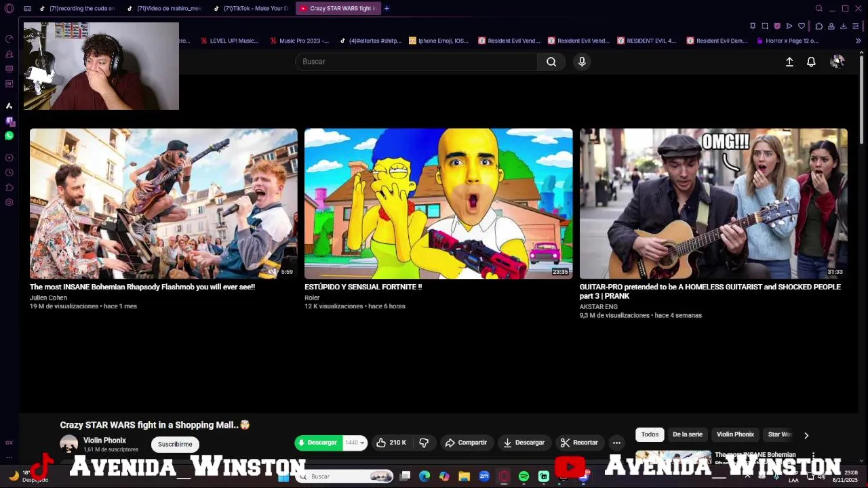
Task: Open YouTube notifications bell
Action: point(811,62)
